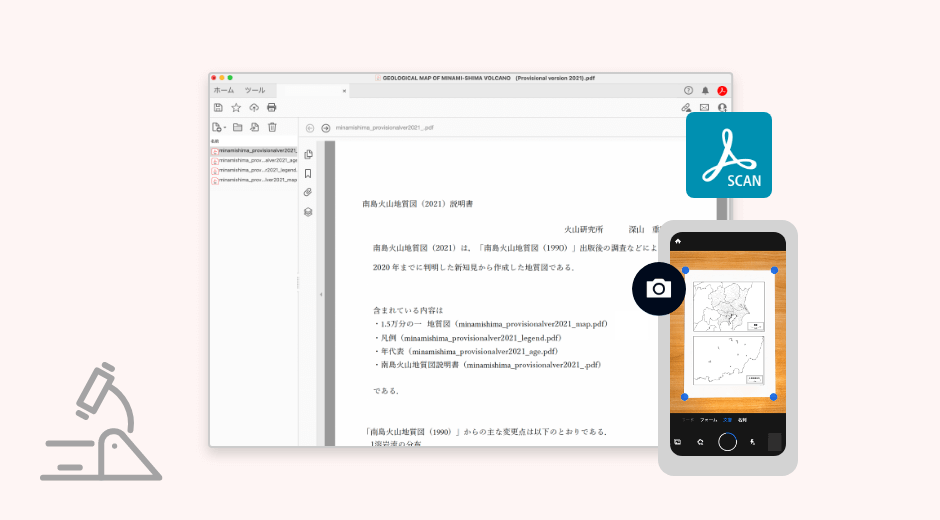Tap the photo gallery icon on phone
Screen dimensions: 940x520
[677, 442]
